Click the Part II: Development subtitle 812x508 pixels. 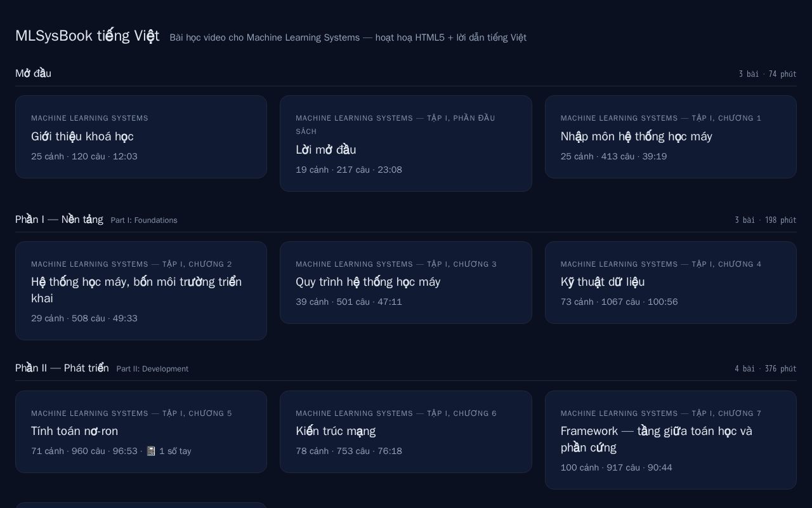pos(152,369)
